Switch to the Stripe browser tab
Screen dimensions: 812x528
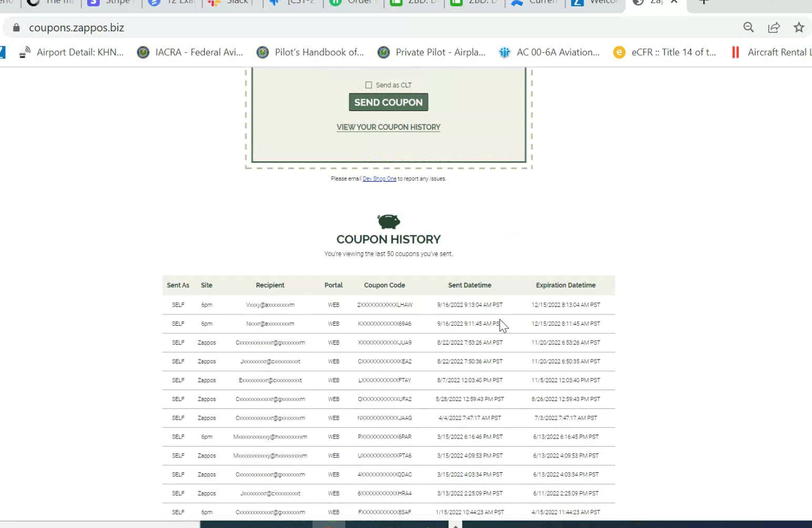point(110,2)
